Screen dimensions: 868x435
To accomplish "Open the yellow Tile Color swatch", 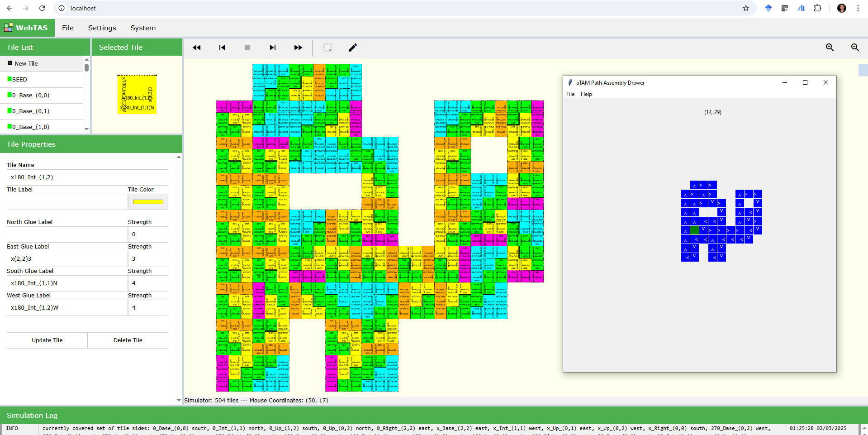I will coord(148,202).
